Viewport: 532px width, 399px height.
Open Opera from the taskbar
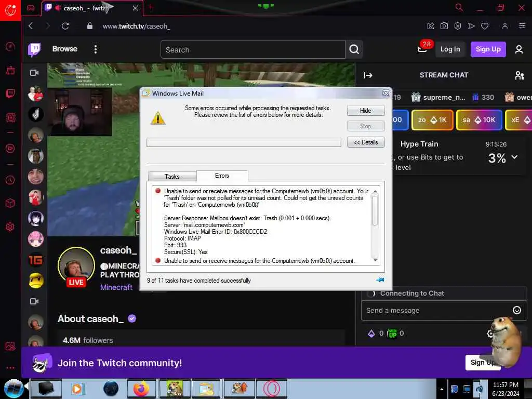click(272, 389)
